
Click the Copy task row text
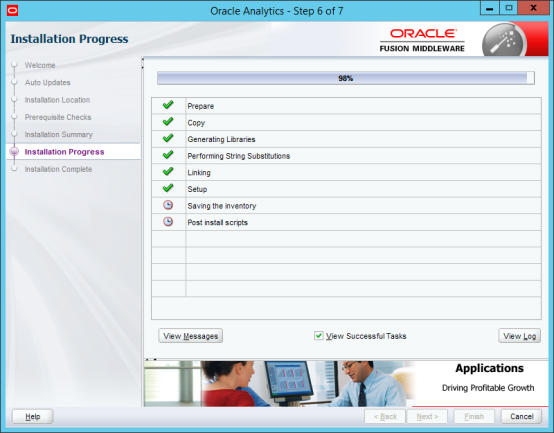click(x=196, y=123)
